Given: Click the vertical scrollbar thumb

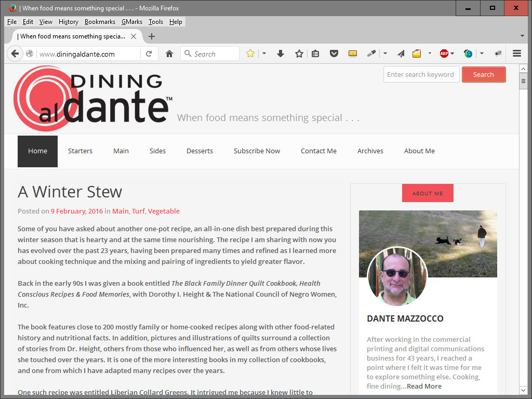Looking at the screenshot, I should coord(523,81).
